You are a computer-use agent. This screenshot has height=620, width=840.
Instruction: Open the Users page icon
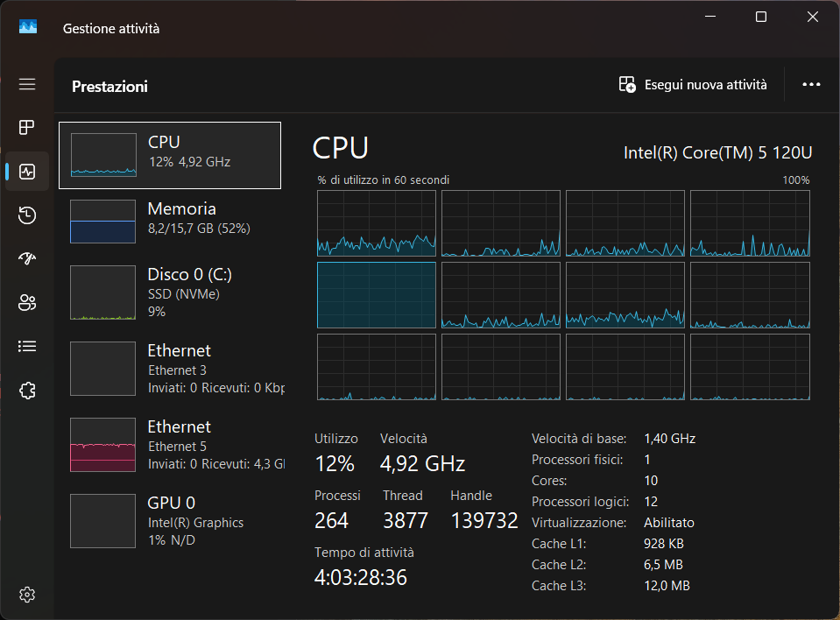pyautogui.click(x=27, y=302)
